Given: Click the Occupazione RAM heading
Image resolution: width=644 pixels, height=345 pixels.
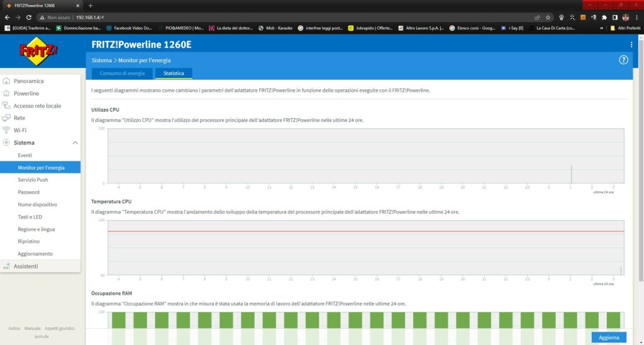Looking at the screenshot, I should (111, 293).
